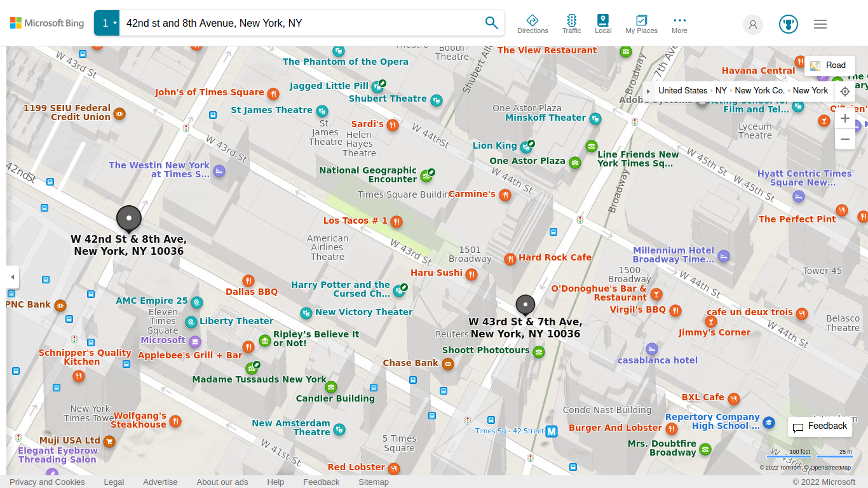Open the More menu
The image size is (868, 488).
(679, 24)
